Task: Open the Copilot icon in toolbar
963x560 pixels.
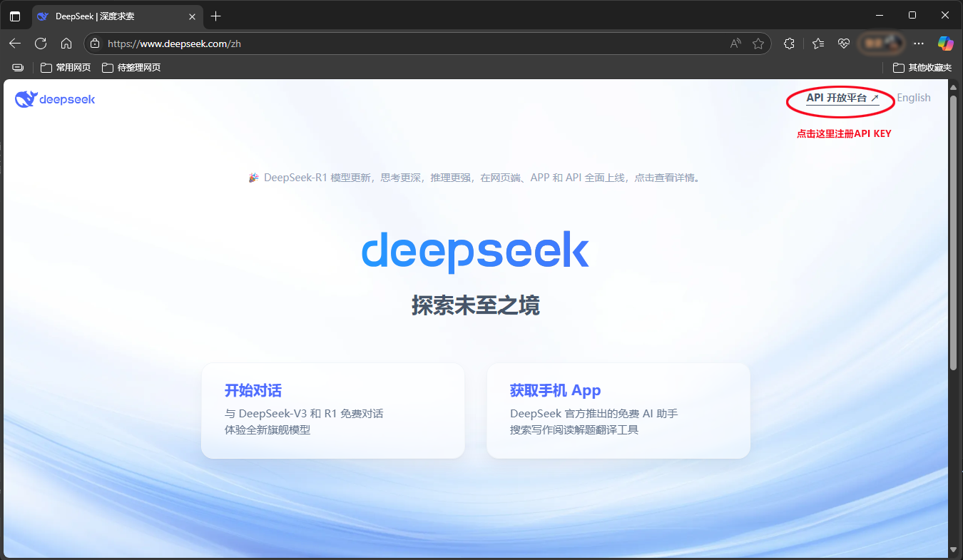Action: point(946,44)
